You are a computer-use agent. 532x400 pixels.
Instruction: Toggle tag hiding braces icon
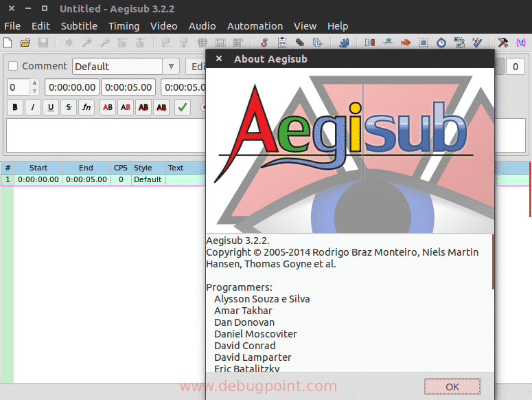point(521,43)
